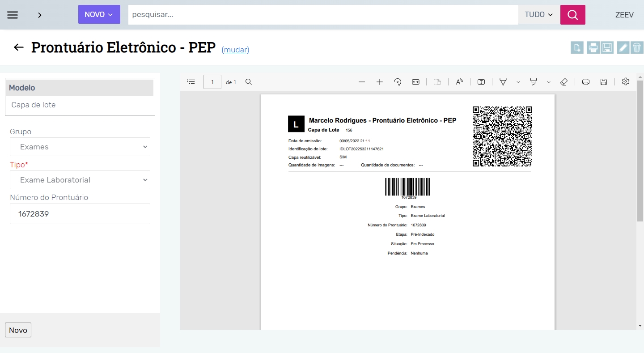Screen dimensions: 644x353
Task: Select the eraser tool in PDF toolbar
Action: tap(564, 82)
